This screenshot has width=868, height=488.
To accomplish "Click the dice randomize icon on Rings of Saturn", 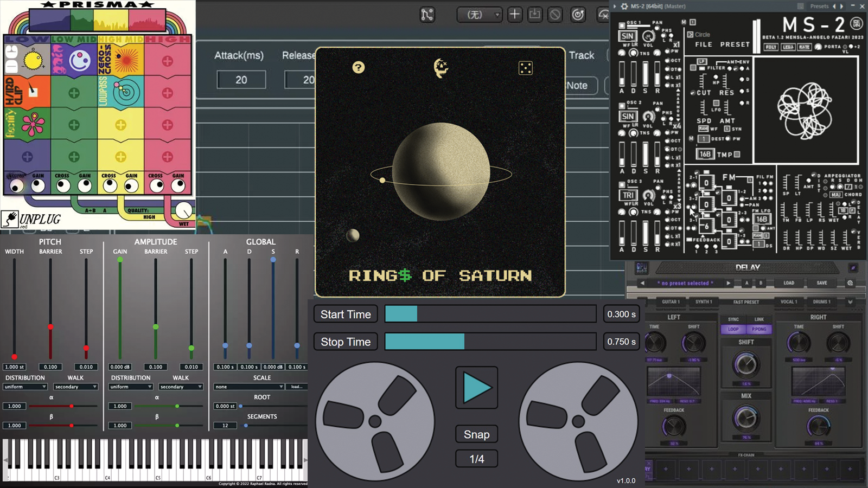I will pos(525,67).
